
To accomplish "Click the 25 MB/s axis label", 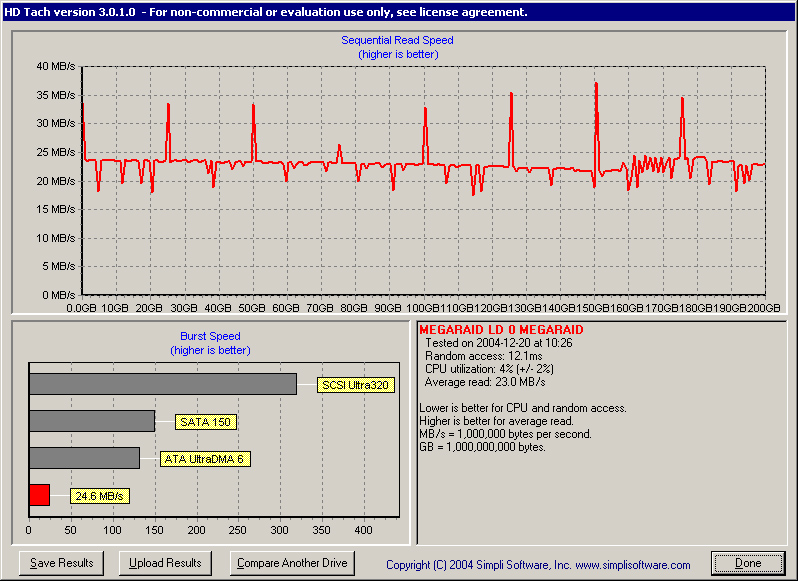I will (x=55, y=152).
